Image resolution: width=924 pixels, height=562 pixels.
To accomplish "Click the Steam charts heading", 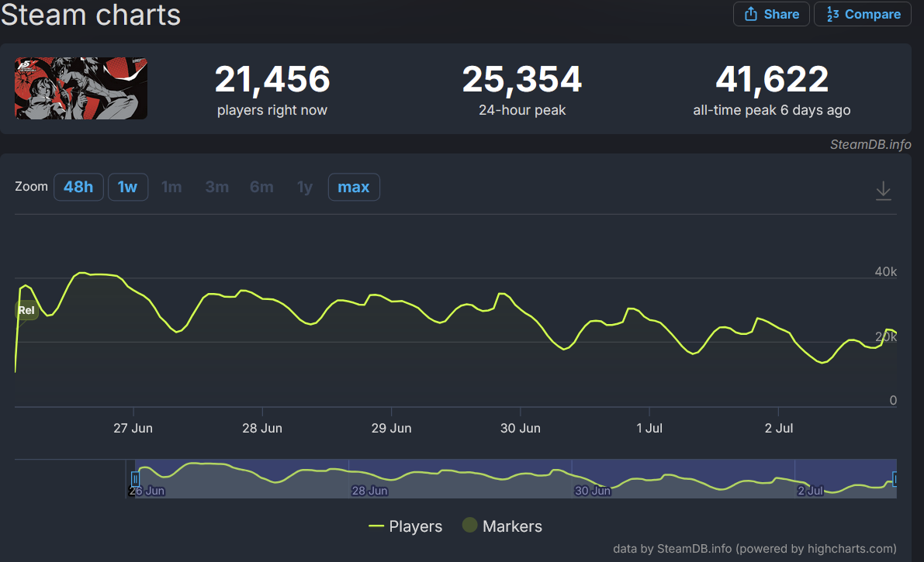I will tap(91, 14).
